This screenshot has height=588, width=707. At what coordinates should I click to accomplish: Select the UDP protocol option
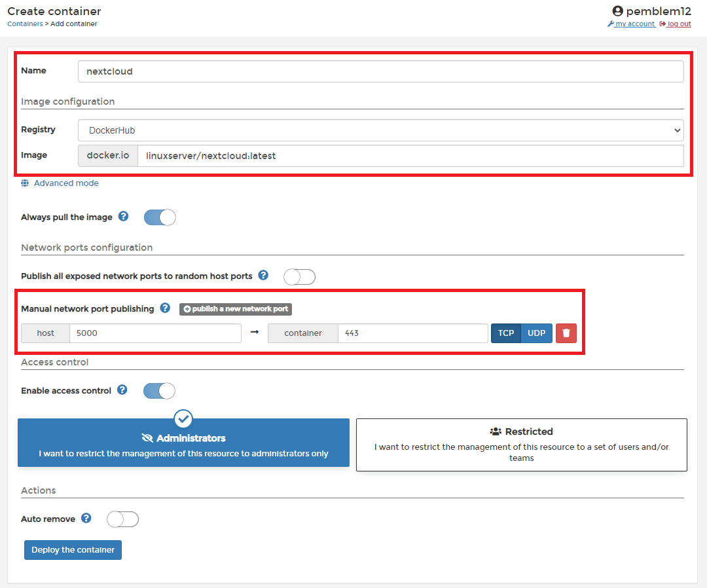(x=536, y=333)
